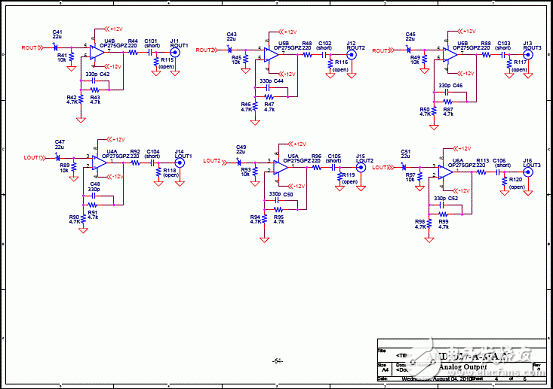Select the J13 ROUT3 output connector
The height and width of the screenshot is (389, 553).
coord(528,55)
